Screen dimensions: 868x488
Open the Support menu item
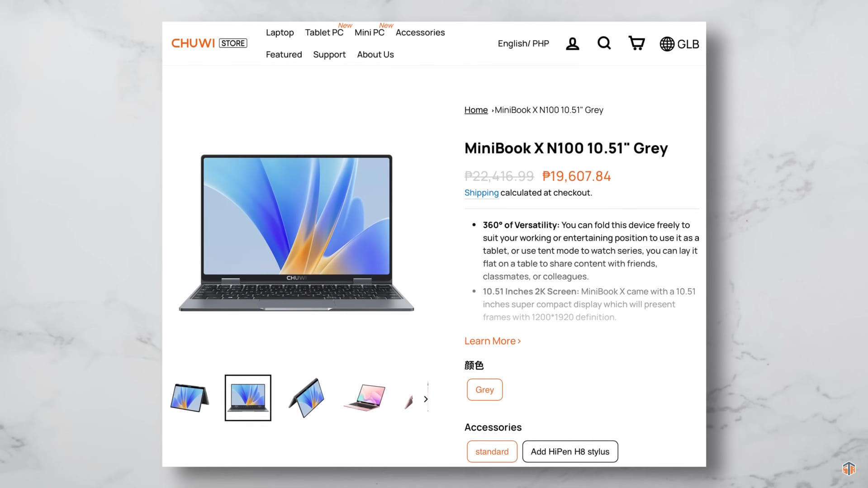tap(329, 55)
